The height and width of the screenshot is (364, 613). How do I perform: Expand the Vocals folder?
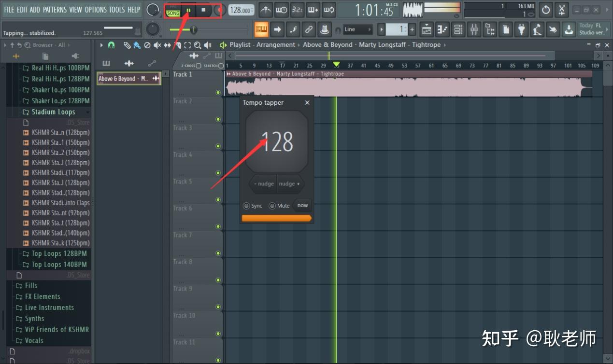pyautogui.click(x=29, y=341)
